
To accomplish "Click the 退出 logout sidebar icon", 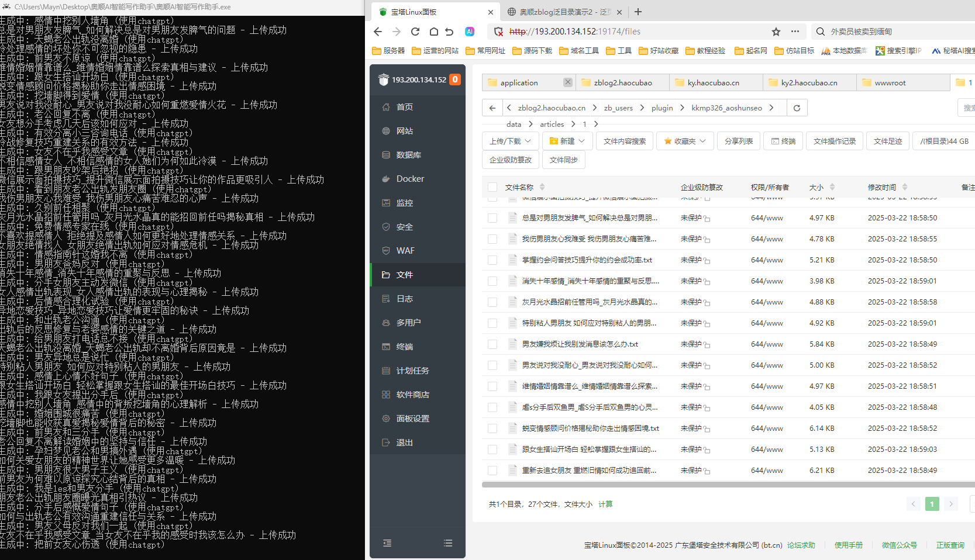I will tap(386, 443).
